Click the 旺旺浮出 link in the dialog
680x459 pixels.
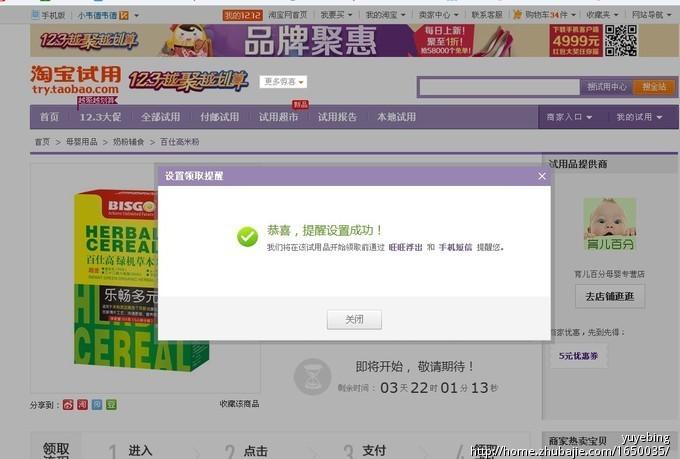[405, 247]
